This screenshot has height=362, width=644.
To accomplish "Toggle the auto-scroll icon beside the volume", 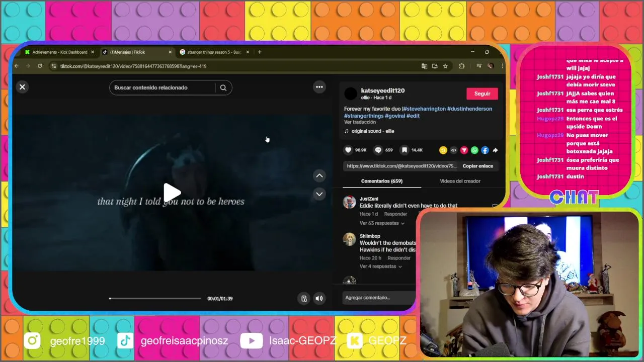I will pyautogui.click(x=304, y=298).
